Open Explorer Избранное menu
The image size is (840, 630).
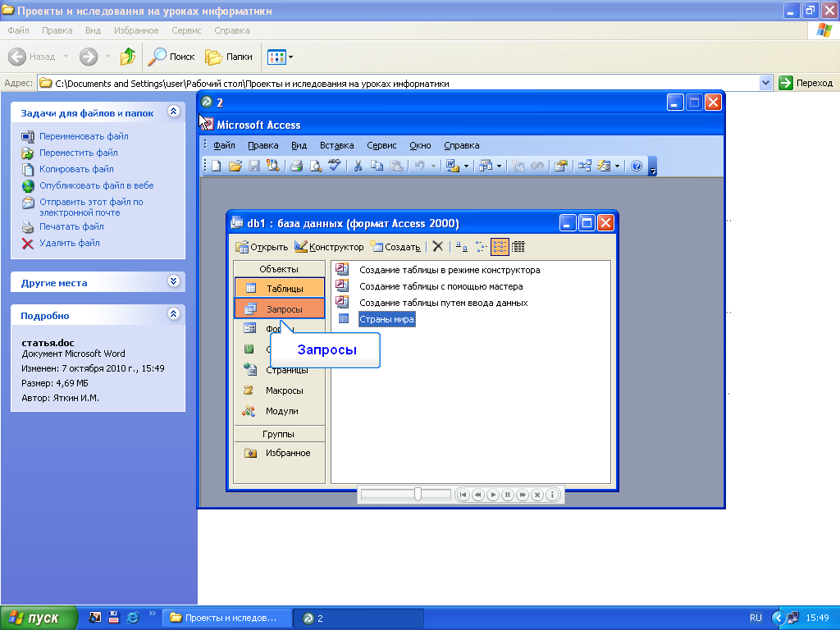point(136,30)
